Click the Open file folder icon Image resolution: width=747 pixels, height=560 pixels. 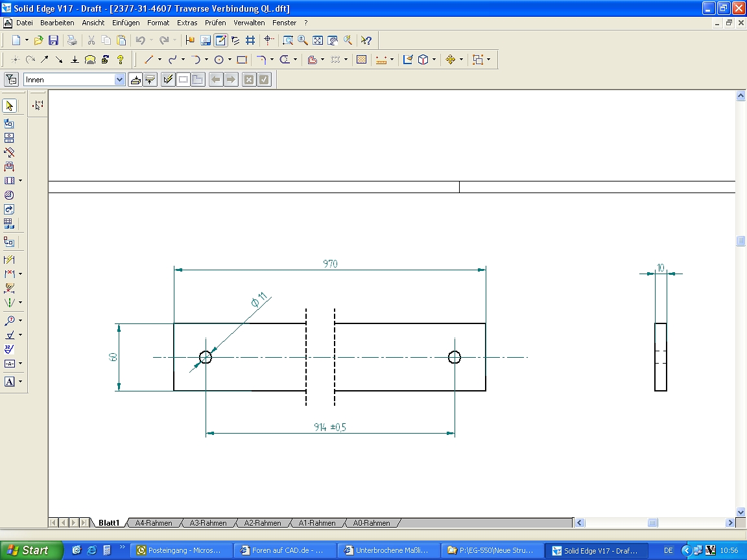39,40
